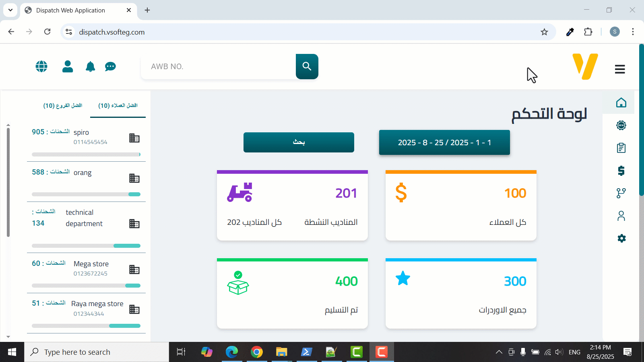This screenshot has width=644, height=362.
Task: Click the spiro shipments progress bar
Action: point(86,154)
